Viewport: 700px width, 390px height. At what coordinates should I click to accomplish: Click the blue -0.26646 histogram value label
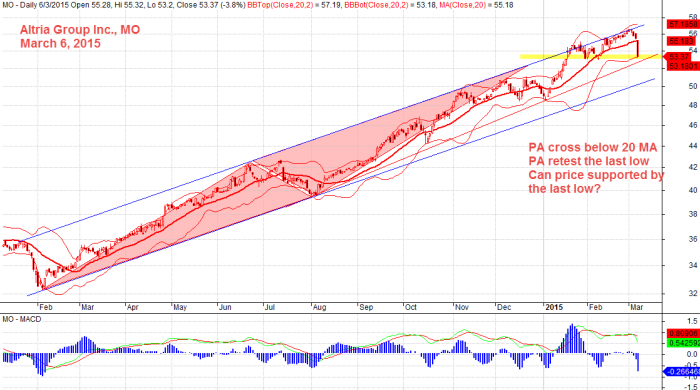(x=683, y=372)
